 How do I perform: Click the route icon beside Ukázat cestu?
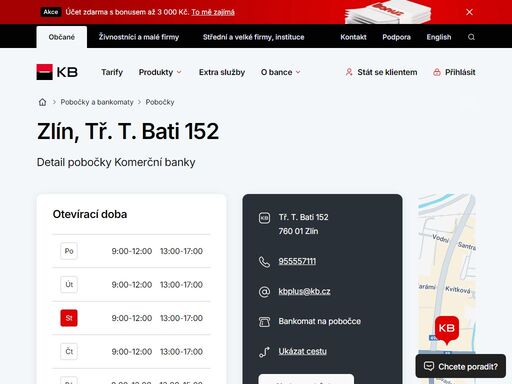pyautogui.click(x=264, y=352)
